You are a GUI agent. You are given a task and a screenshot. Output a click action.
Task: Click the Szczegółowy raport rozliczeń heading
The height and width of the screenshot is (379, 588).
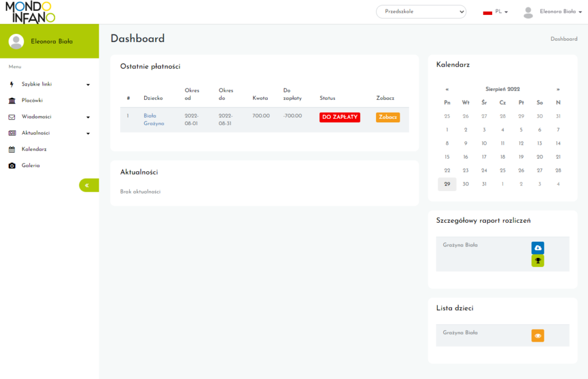pyautogui.click(x=483, y=221)
